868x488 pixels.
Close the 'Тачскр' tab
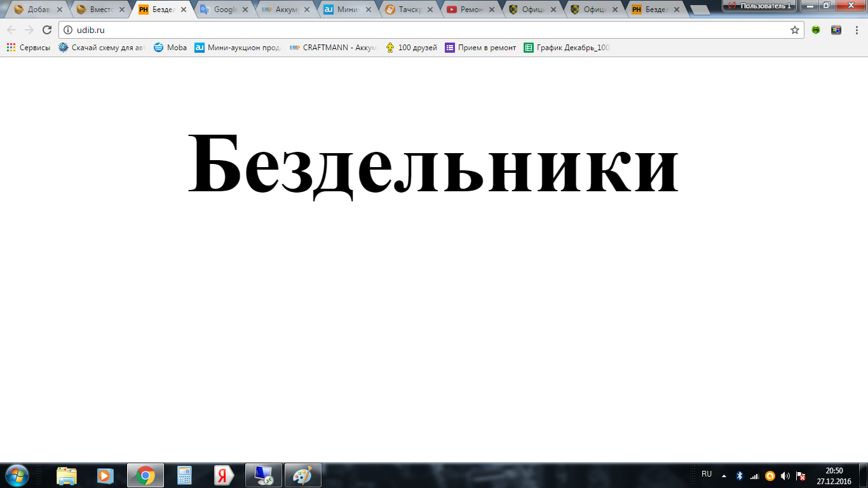[x=430, y=10]
